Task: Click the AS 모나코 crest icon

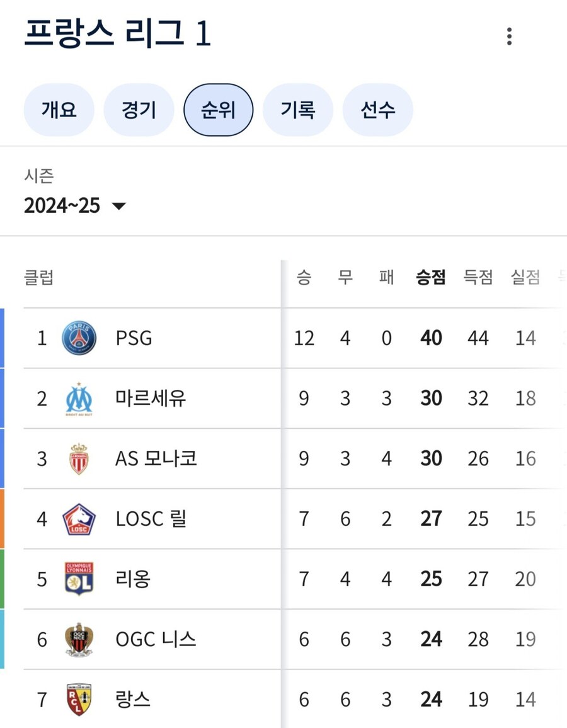Action: pos(79,458)
